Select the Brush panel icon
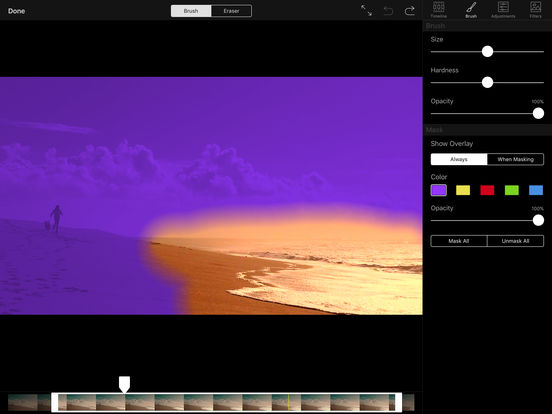This screenshot has height=414, width=552. (x=471, y=10)
